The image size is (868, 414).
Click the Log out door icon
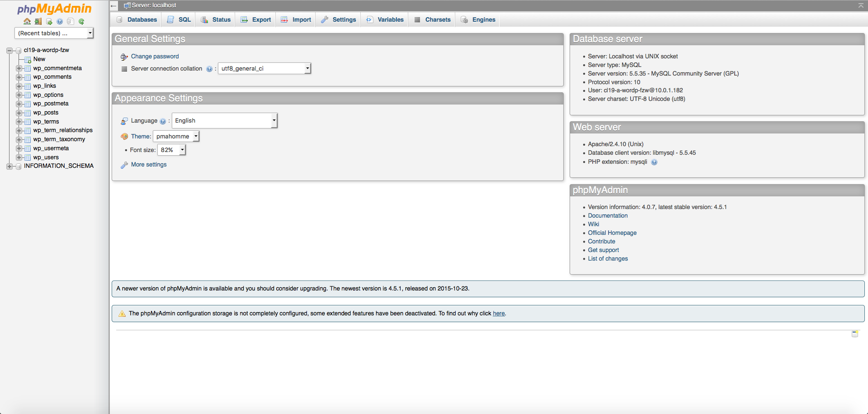point(38,21)
